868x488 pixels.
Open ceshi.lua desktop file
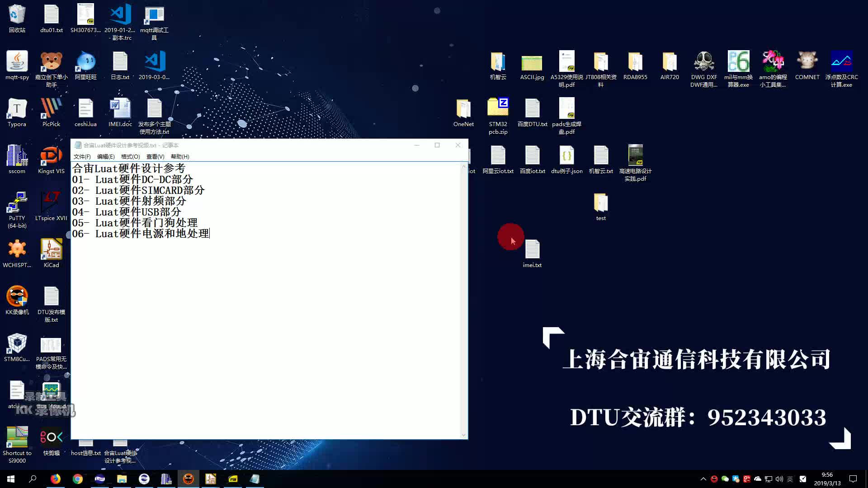85,113
